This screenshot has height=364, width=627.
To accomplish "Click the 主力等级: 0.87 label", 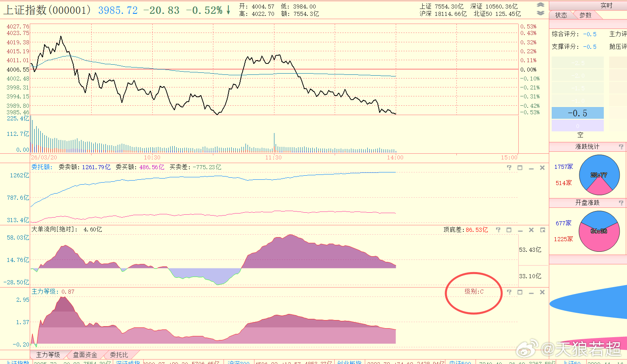I will pyautogui.click(x=53, y=292).
